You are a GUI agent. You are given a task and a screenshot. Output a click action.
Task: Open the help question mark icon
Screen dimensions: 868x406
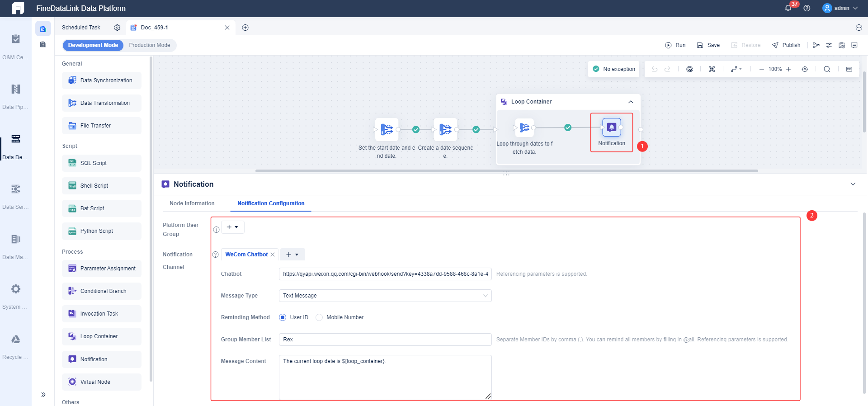807,8
